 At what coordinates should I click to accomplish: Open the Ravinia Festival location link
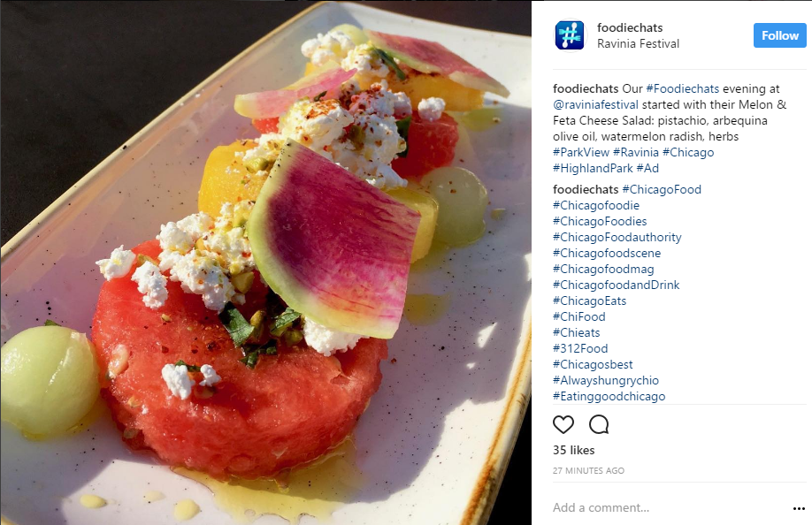coord(638,44)
